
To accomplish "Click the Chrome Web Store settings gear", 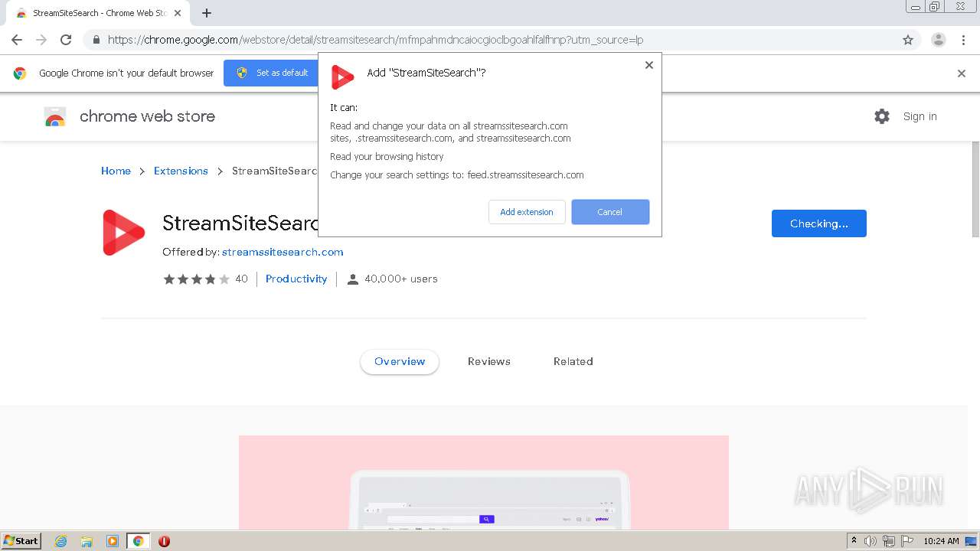I will pyautogui.click(x=882, y=116).
